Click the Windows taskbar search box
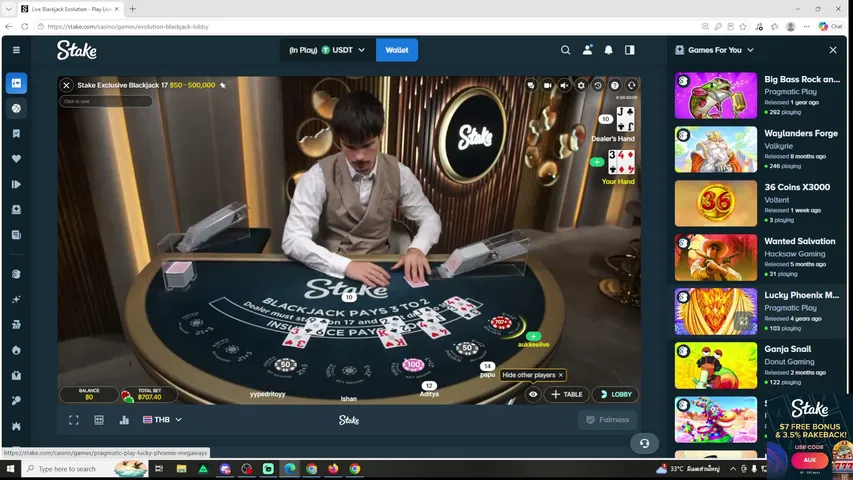Screen dimensions: 853x480 coord(86,469)
